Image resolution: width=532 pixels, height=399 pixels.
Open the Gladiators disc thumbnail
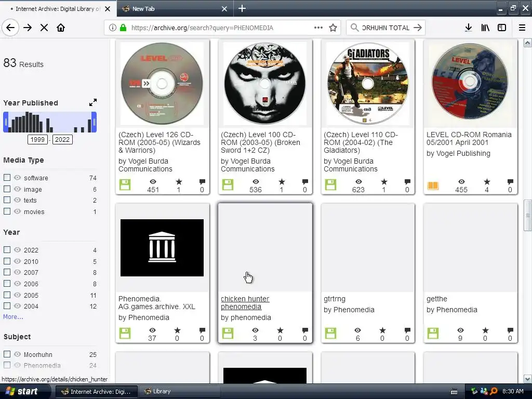coord(368,84)
